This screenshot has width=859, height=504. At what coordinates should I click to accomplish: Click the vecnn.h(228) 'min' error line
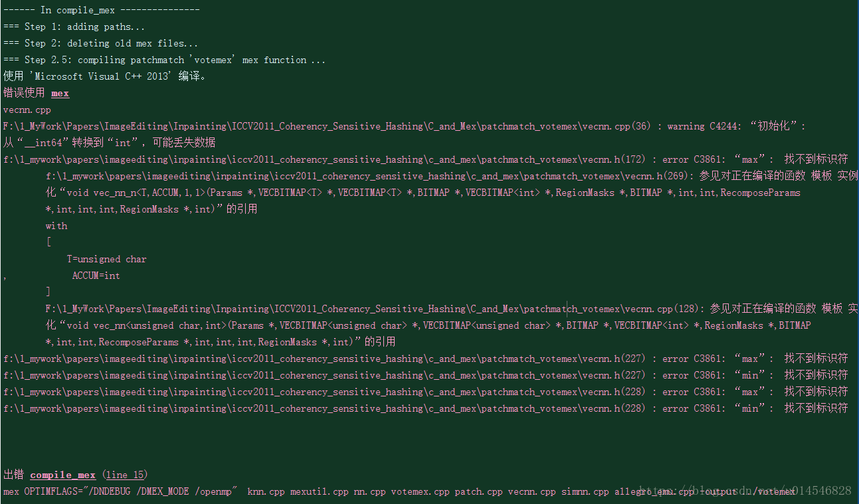point(425,408)
